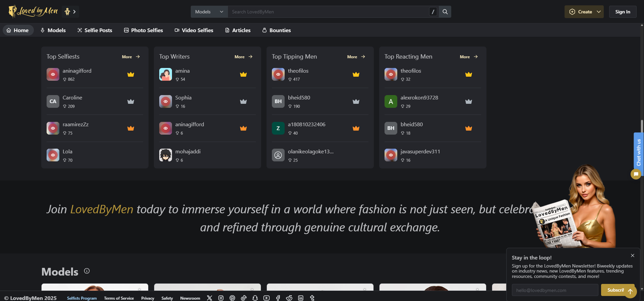Click theofilos crown in Top Reacting Men
Image resolution: width=644 pixels, height=301 pixels.
point(469,74)
